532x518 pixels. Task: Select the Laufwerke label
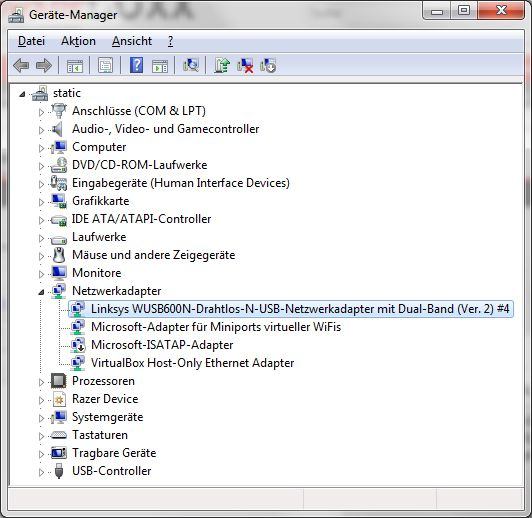[x=99, y=237]
